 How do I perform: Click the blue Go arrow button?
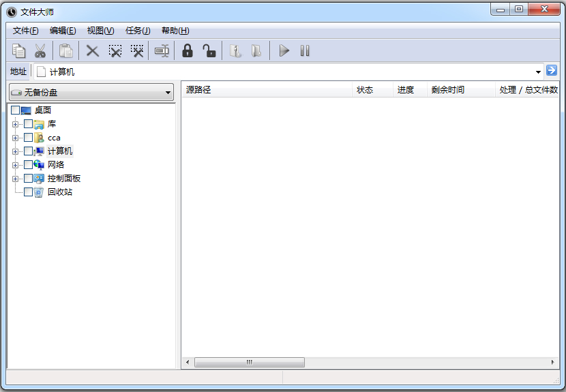coord(552,70)
